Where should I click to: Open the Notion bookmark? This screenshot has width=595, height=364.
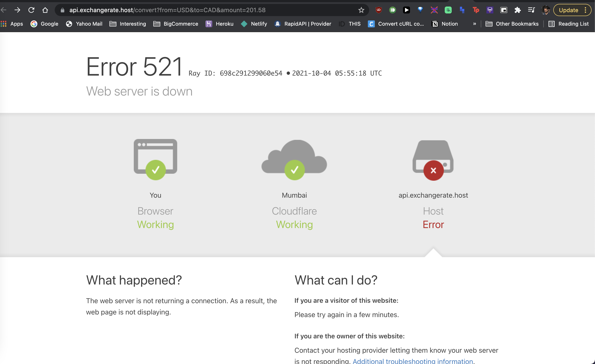tap(445, 24)
